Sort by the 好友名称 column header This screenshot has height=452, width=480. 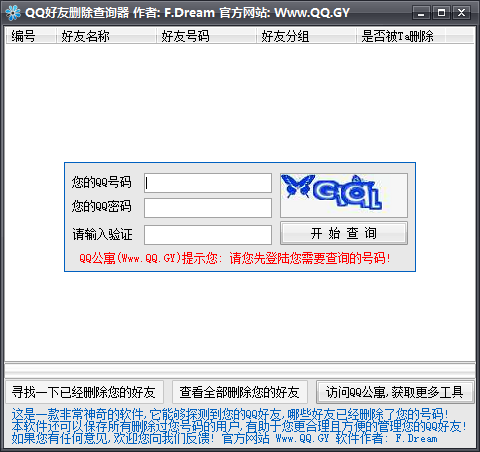point(106,36)
